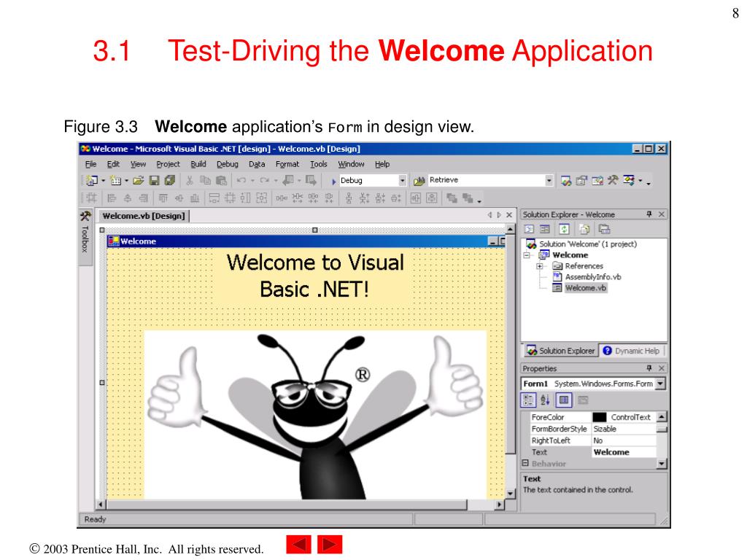Click the Find in Files binoculars-folder icon

click(x=419, y=181)
